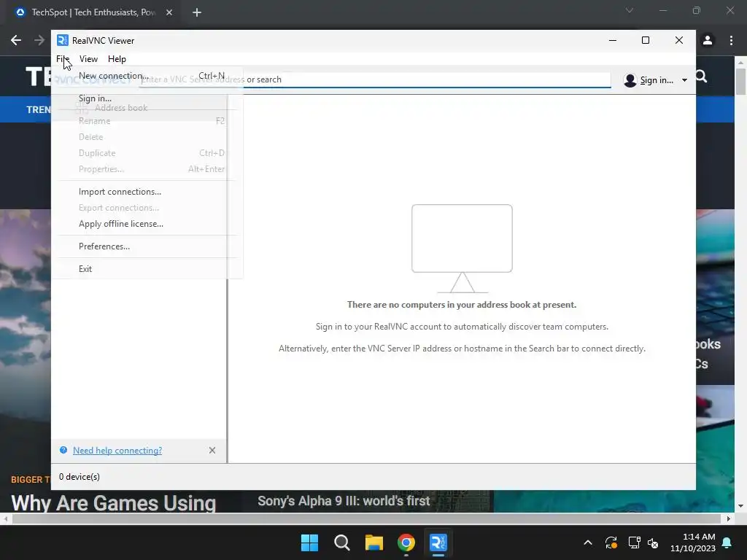
Task: Minimize the RealVNC Viewer window
Action: click(x=613, y=41)
